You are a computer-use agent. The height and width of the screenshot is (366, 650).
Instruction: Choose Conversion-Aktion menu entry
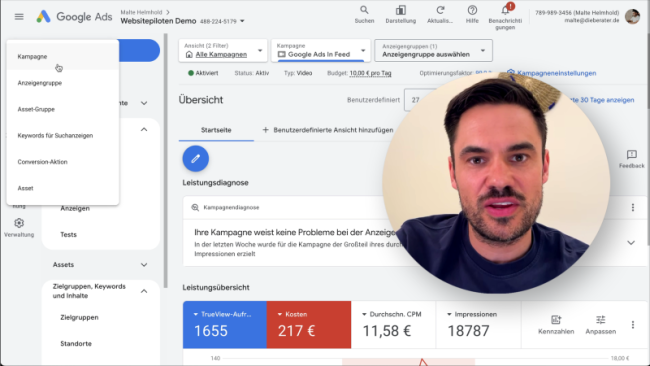[x=63, y=162]
